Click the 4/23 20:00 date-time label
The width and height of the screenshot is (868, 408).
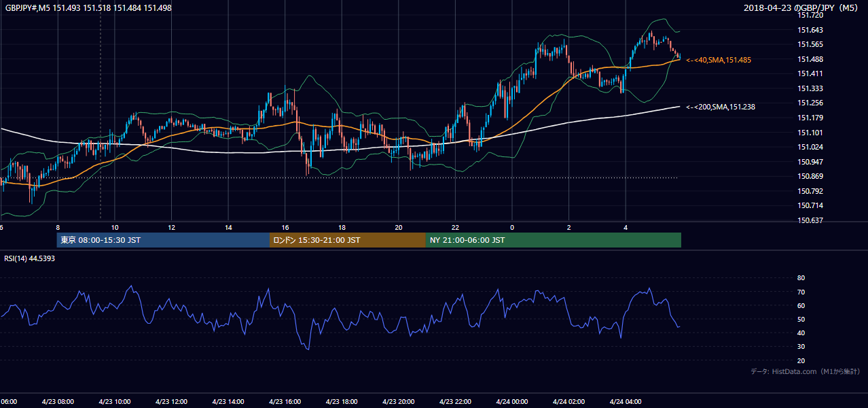coord(398,401)
